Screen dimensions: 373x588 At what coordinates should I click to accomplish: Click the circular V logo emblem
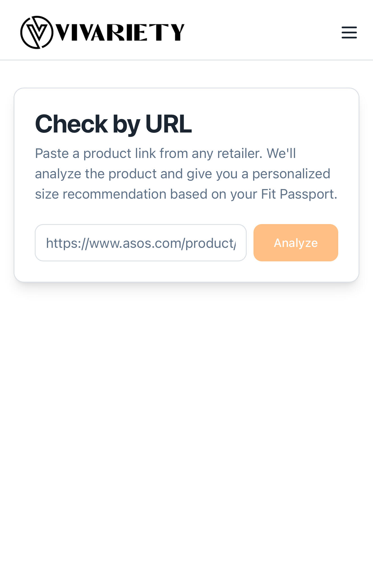[37, 32]
